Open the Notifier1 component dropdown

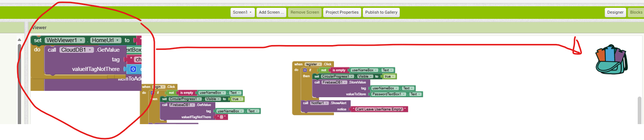(320, 103)
